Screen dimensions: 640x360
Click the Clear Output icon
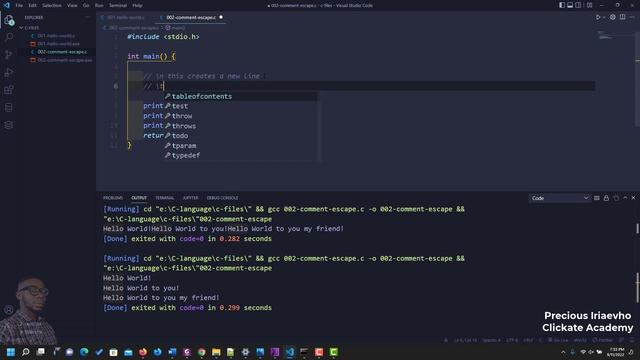(597, 198)
